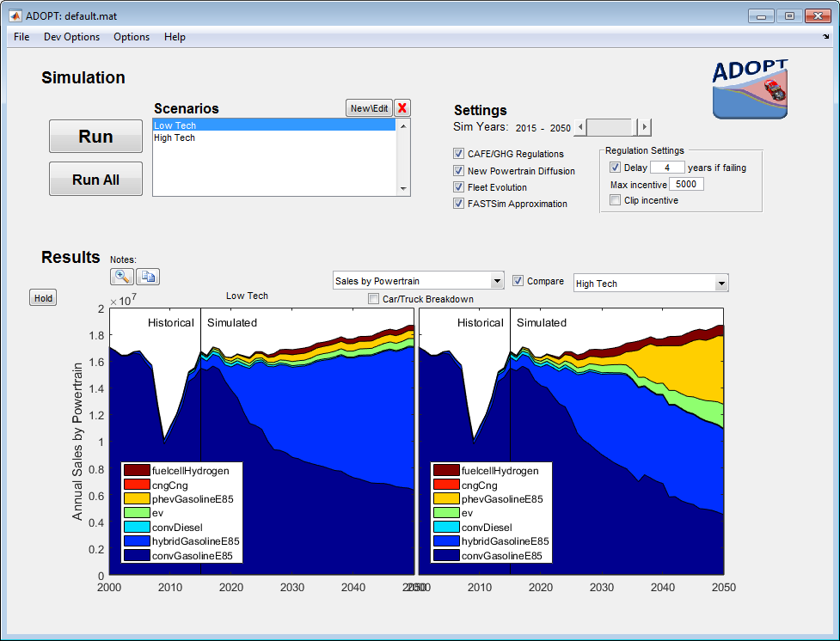Open the Help menu

175,37
